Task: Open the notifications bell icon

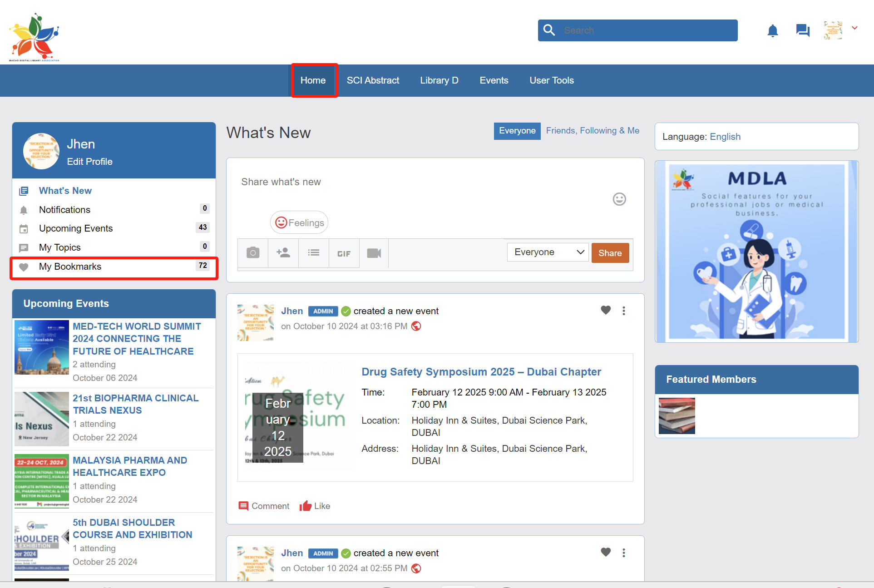Action: click(772, 31)
